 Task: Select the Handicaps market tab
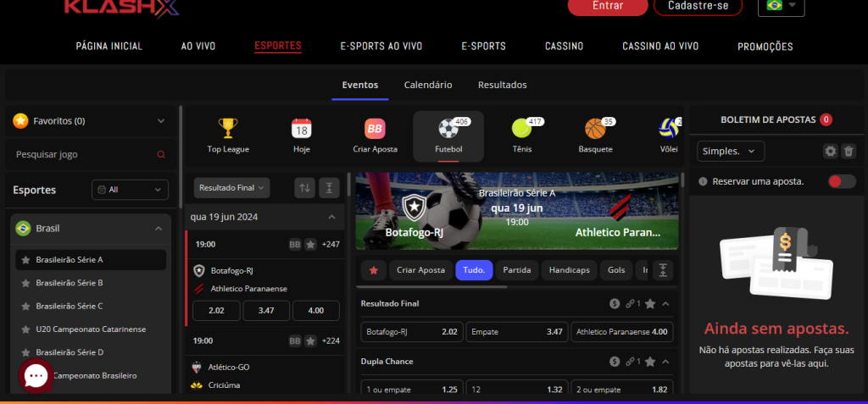569,270
